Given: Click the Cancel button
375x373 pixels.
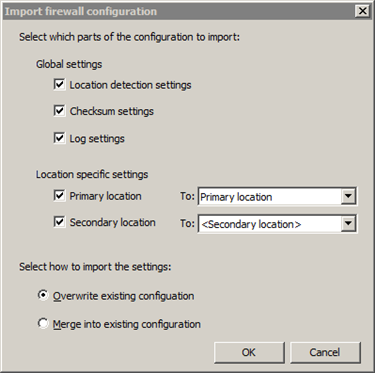Looking at the screenshot, I should (325, 352).
